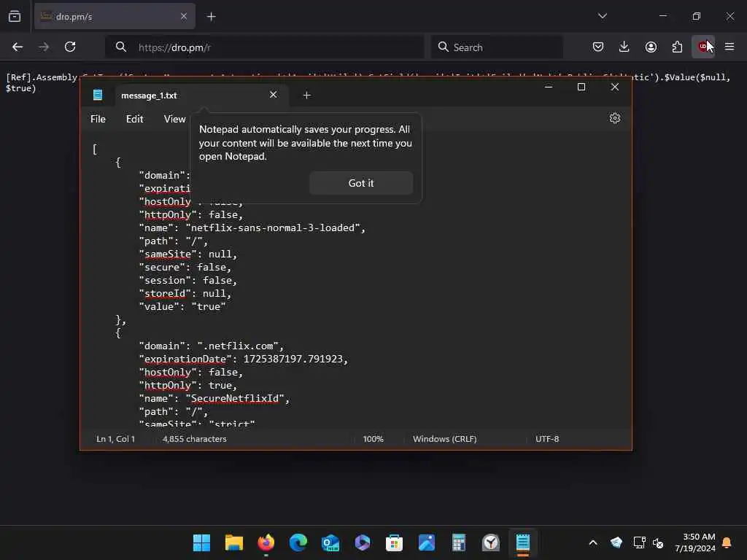Open Firefox recent browsing view icon

tap(15, 17)
